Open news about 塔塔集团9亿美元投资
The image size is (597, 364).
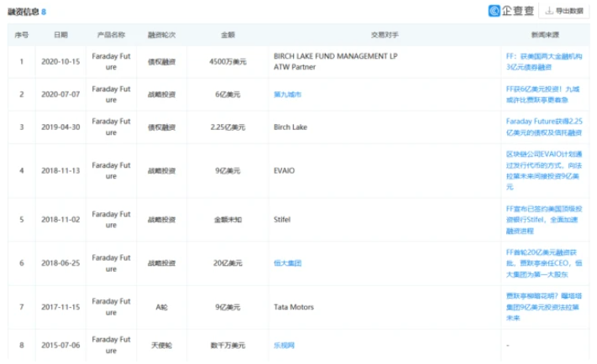541,308
